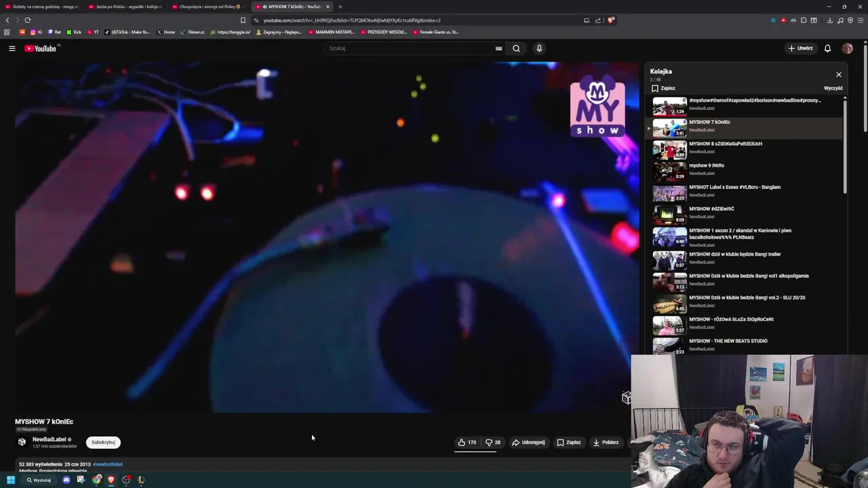Click the search magnifier button

pos(516,48)
